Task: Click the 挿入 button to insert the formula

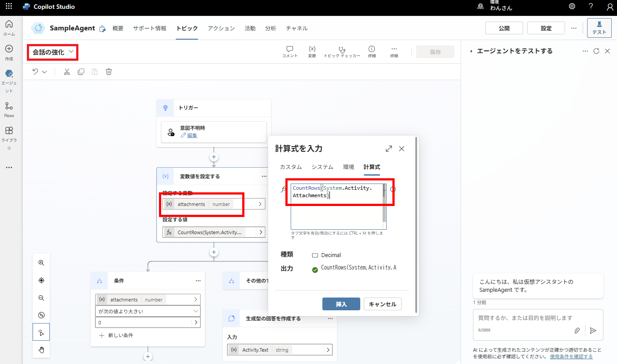Action: coord(341,304)
